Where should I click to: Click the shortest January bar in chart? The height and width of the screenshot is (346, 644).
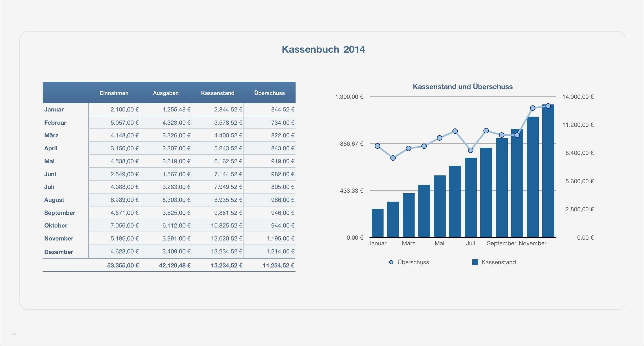(377, 223)
